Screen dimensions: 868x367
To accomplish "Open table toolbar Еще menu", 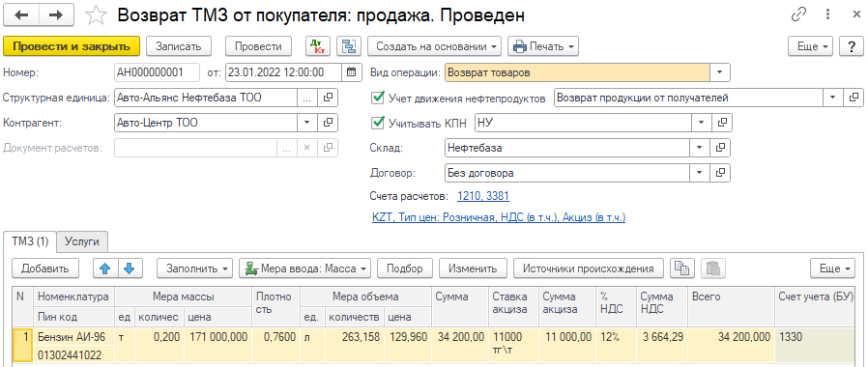I will [833, 268].
